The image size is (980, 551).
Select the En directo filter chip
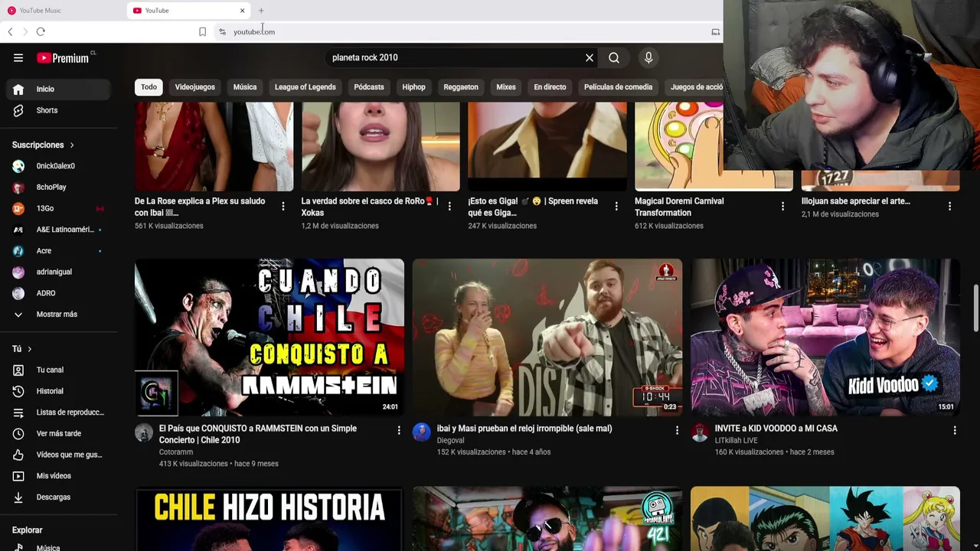tap(550, 87)
